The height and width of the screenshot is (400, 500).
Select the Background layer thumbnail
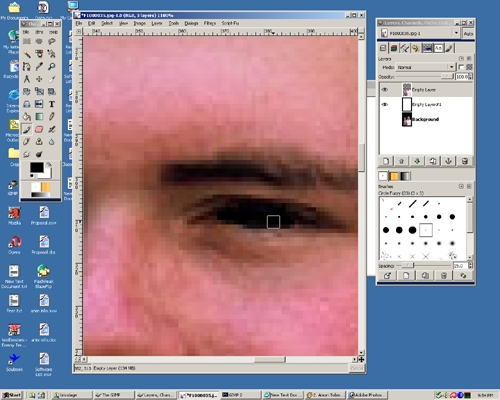pyautogui.click(x=407, y=119)
